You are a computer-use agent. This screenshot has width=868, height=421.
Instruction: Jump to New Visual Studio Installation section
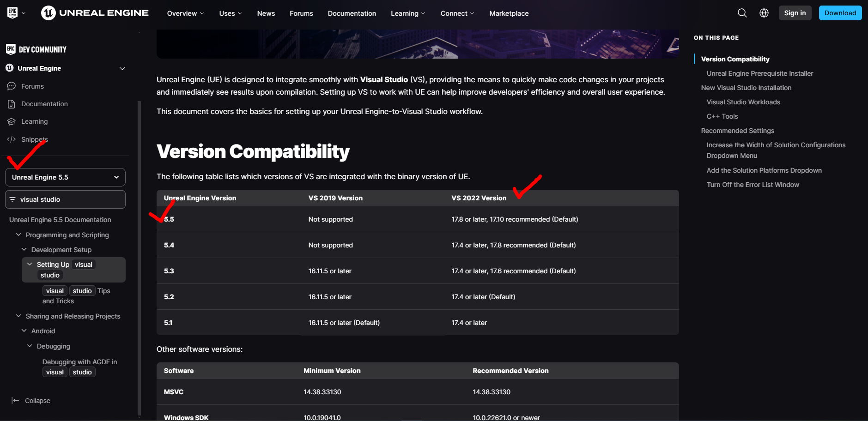(746, 88)
